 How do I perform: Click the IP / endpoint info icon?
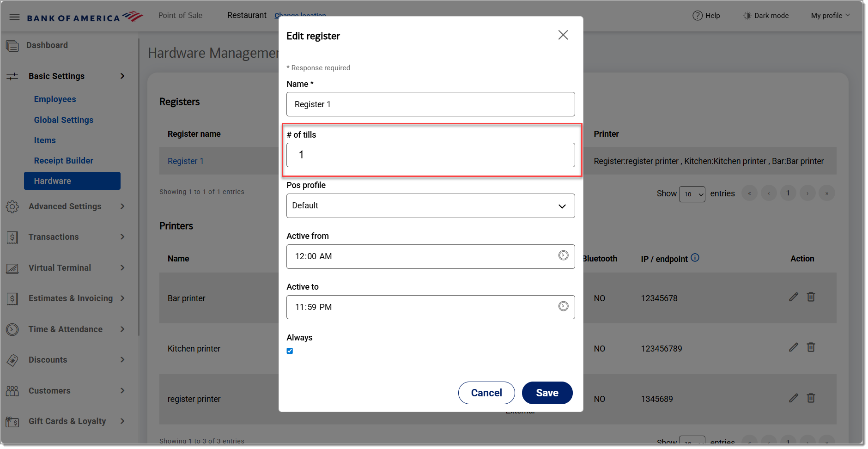(695, 258)
